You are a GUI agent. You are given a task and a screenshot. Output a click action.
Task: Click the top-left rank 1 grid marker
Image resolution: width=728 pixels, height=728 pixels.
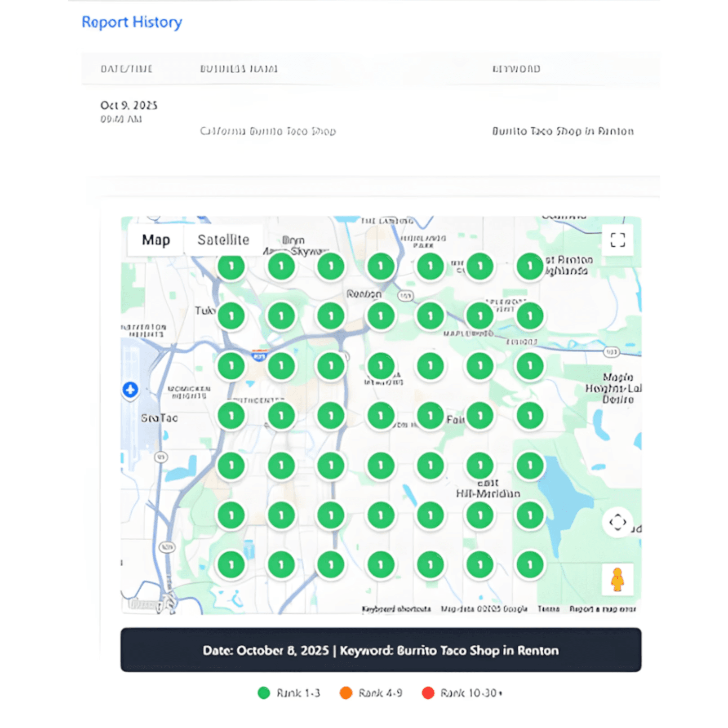[231, 266]
